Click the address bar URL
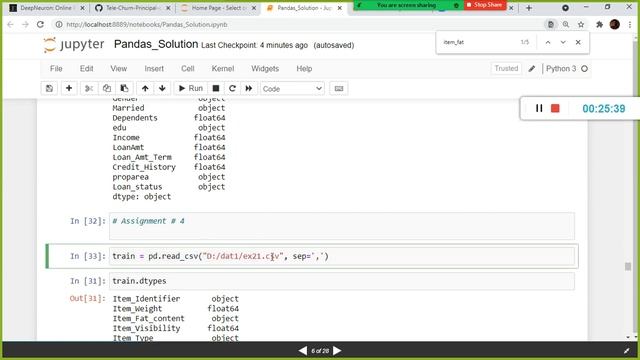 147,24
